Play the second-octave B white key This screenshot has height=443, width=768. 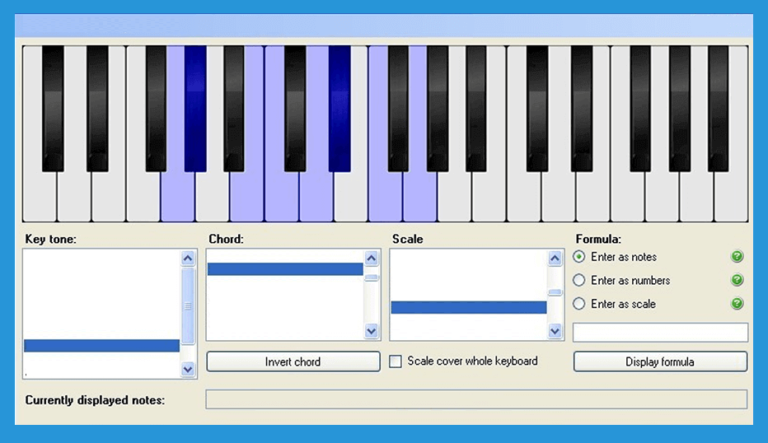(489, 196)
